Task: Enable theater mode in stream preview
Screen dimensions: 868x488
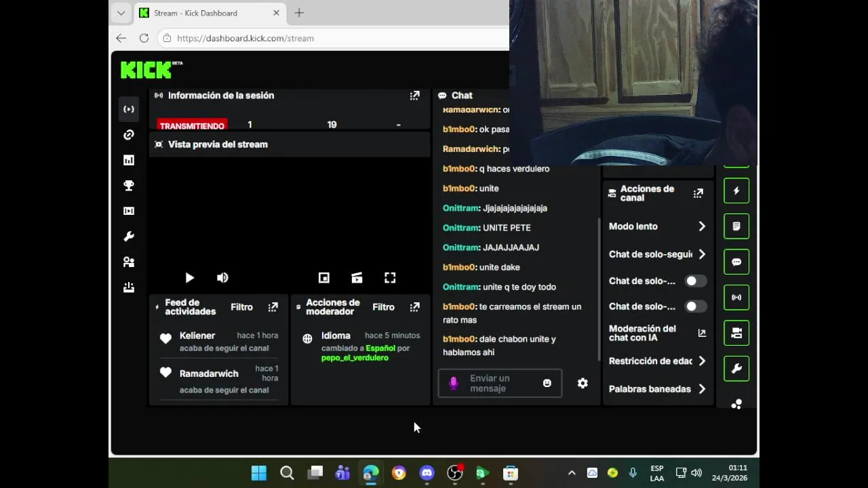Action: [x=357, y=278]
